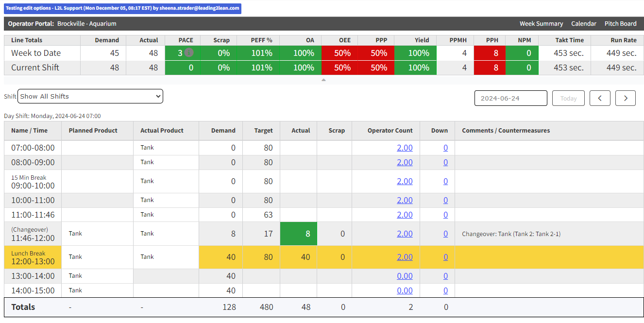Collapse the Line Totals panel with the up arrow

click(x=323, y=79)
